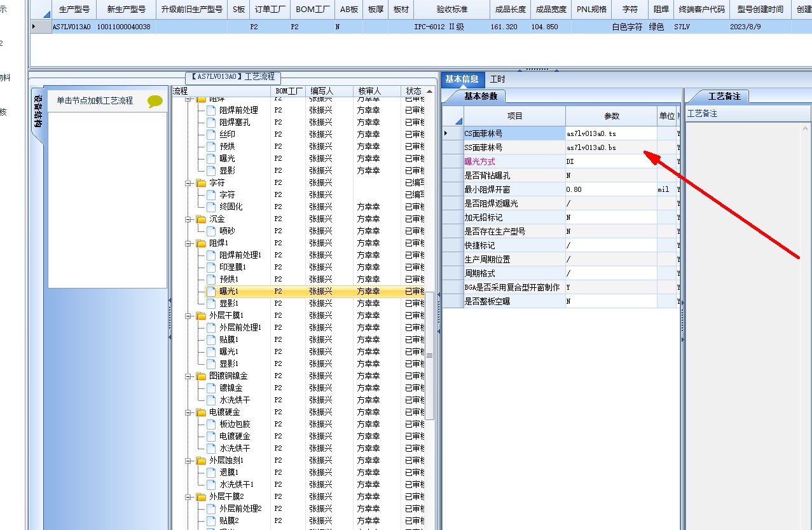Collapse the 沉金 folder node
The width and height of the screenshot is (812, 530).
pyautogui.click(x=188, y=219)
